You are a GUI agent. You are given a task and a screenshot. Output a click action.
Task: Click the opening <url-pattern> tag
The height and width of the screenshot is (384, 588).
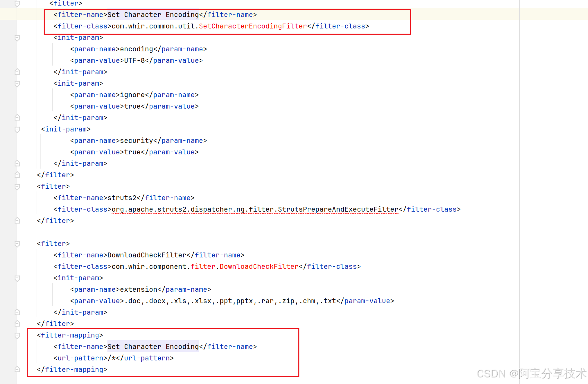(x=81, y=358)
